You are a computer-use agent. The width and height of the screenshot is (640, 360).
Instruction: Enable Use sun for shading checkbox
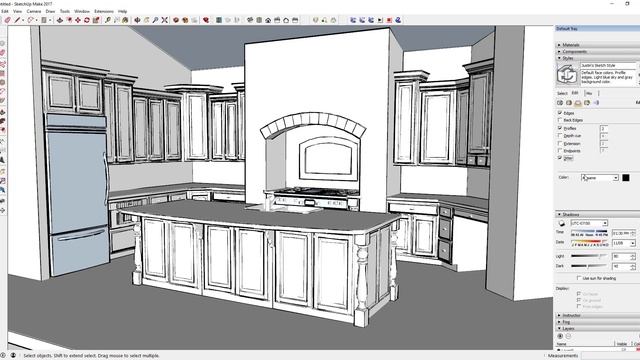pyautogui.click(x=579, y=278)
